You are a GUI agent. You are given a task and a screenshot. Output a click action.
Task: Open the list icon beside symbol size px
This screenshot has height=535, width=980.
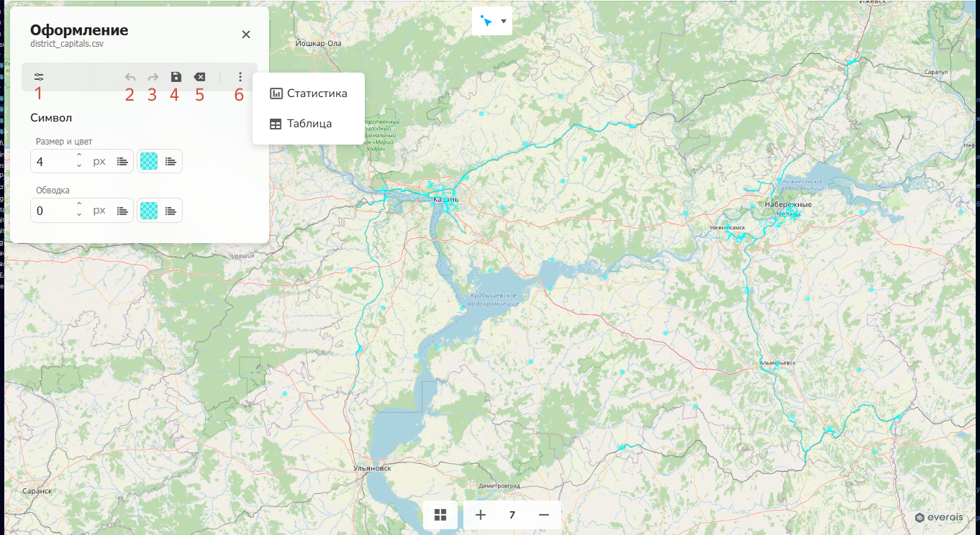pyautogui.click(x=123, y=162)
